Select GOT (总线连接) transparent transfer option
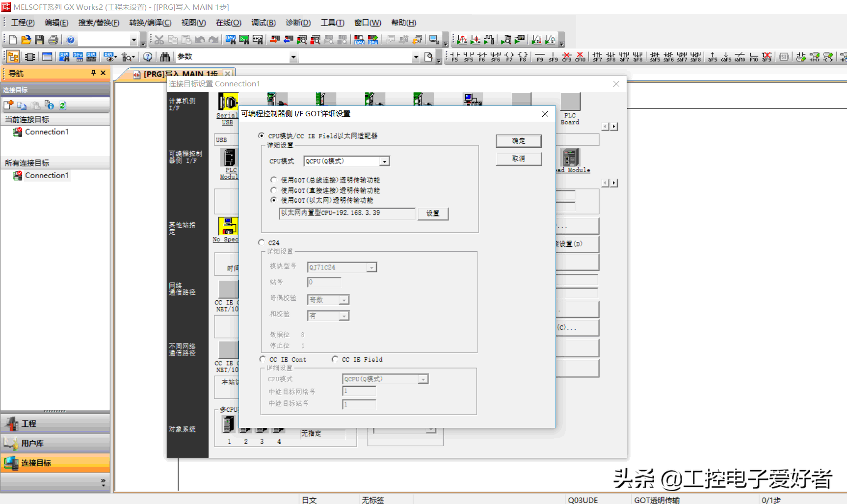The width and height of the screenshot is (847, 504). point(274,180)
